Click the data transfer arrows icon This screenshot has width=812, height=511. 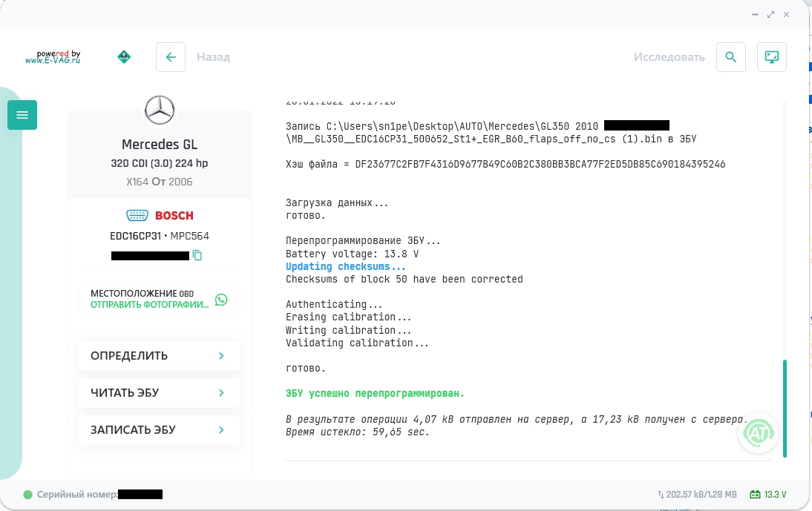pos(661,495)
